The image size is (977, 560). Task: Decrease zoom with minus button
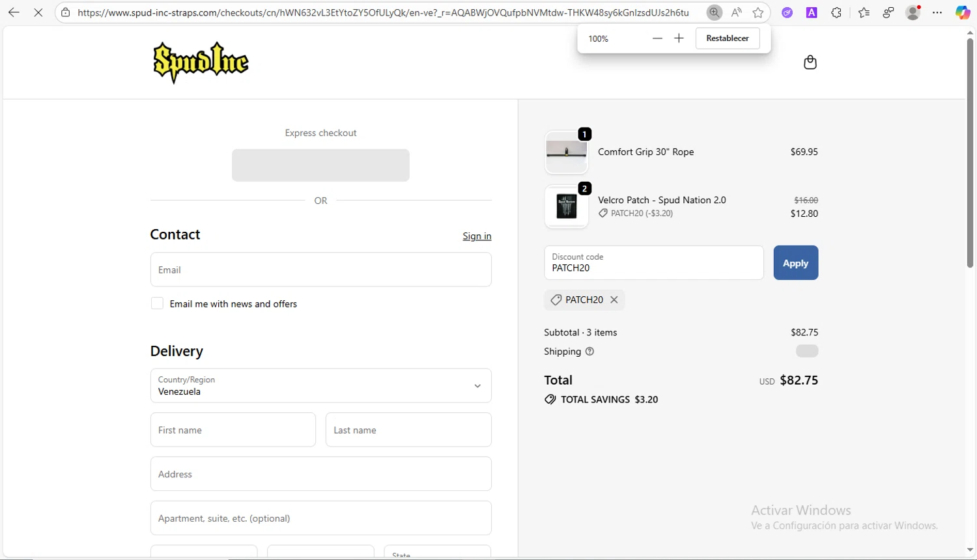pyautogui.click(x=657, y=38)
